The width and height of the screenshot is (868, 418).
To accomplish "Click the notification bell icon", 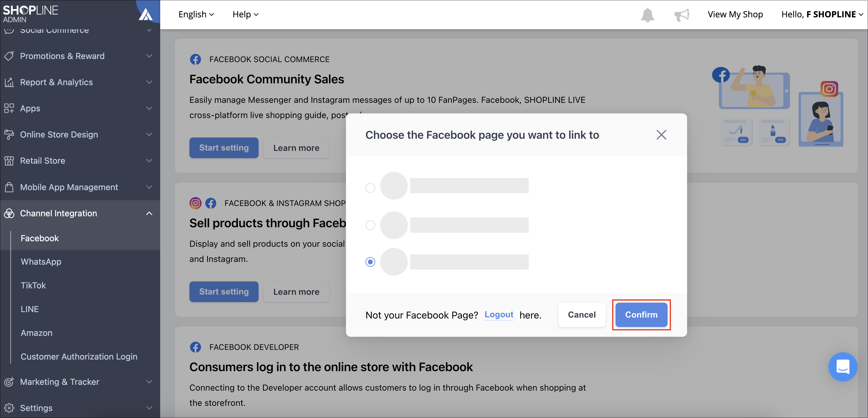I will (x=647, y=15).
